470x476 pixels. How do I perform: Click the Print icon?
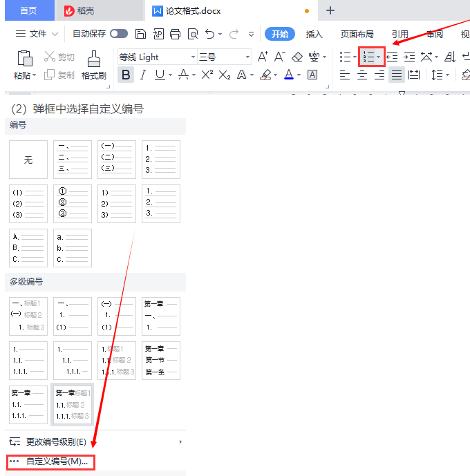coord(175,34)
